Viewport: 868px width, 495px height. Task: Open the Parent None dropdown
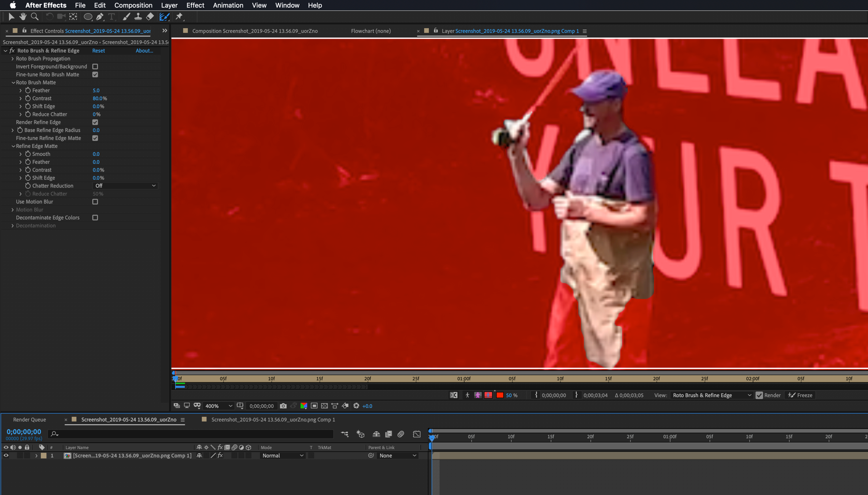pyautogui.click(x=397, y=455)
